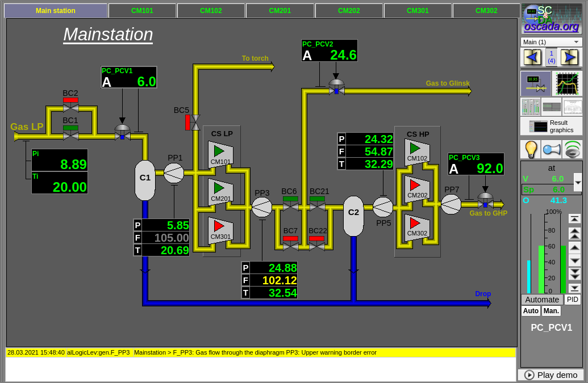Click the horn alarm notification icon
Screen dimensions: 588x383
[551, 149]
